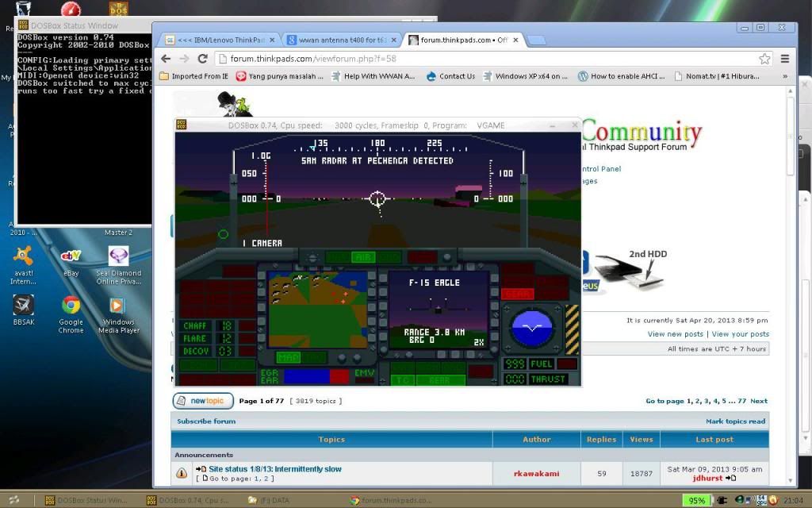Switch to the IBM/Lenovo ThinkPad tab

(218, 40)
